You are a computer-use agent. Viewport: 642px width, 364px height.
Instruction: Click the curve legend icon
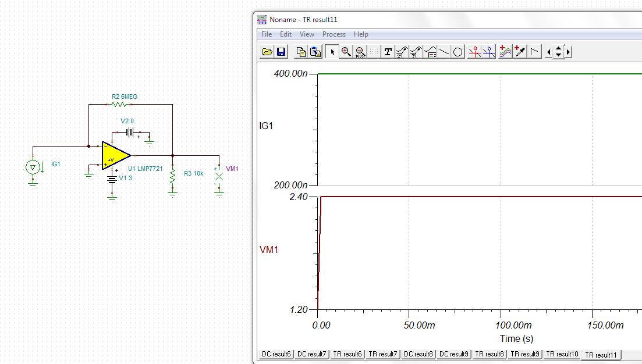point(430,52)
